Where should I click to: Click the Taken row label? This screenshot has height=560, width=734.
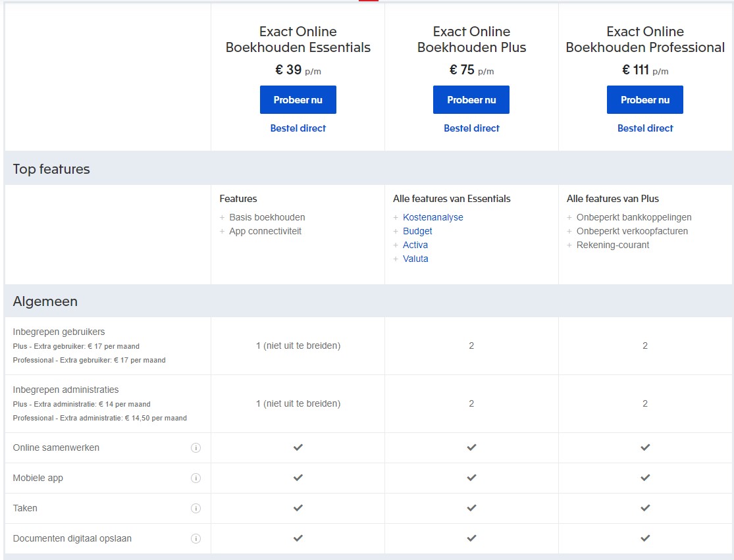point(25,508)
